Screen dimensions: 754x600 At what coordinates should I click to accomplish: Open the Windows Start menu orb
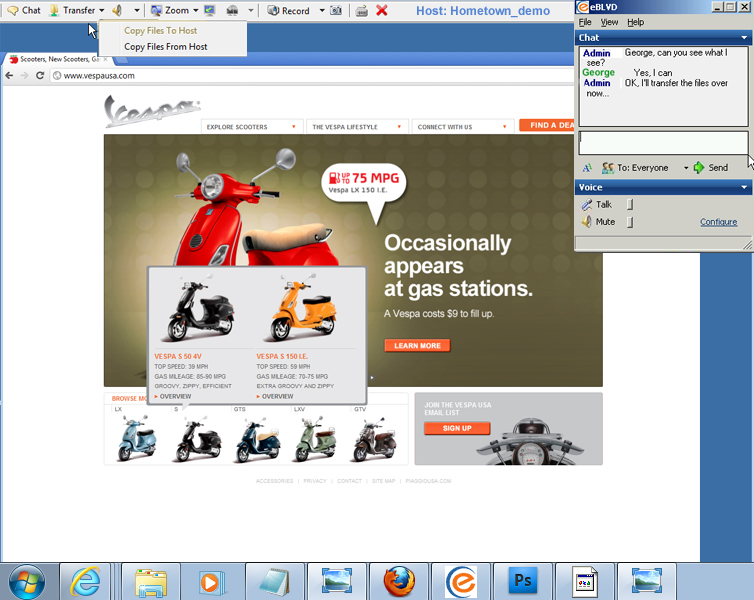[x=27, y=582]
